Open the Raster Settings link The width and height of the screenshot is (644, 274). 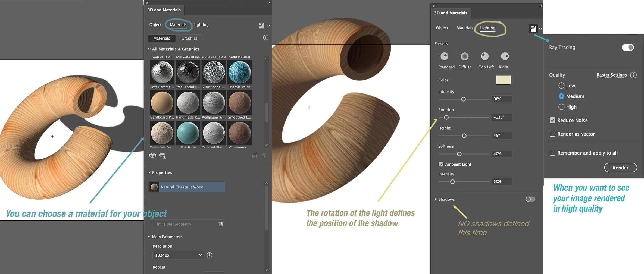[x=612, y=75]
